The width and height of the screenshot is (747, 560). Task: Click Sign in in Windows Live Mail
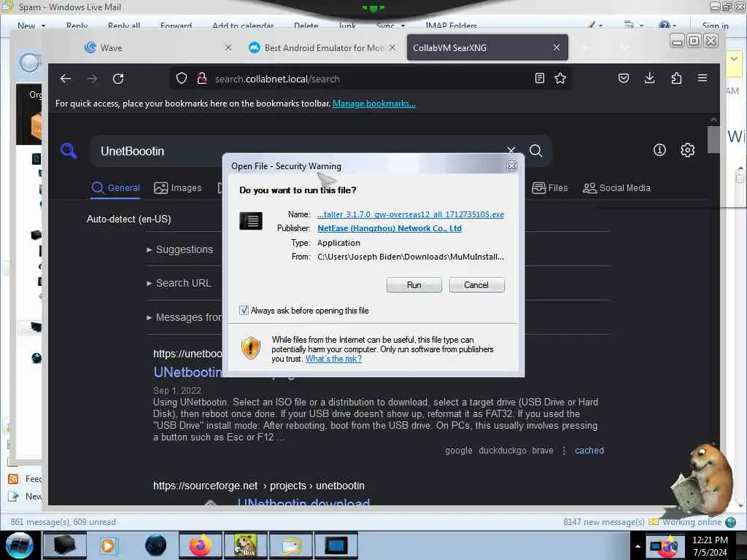tap(715, 26)
